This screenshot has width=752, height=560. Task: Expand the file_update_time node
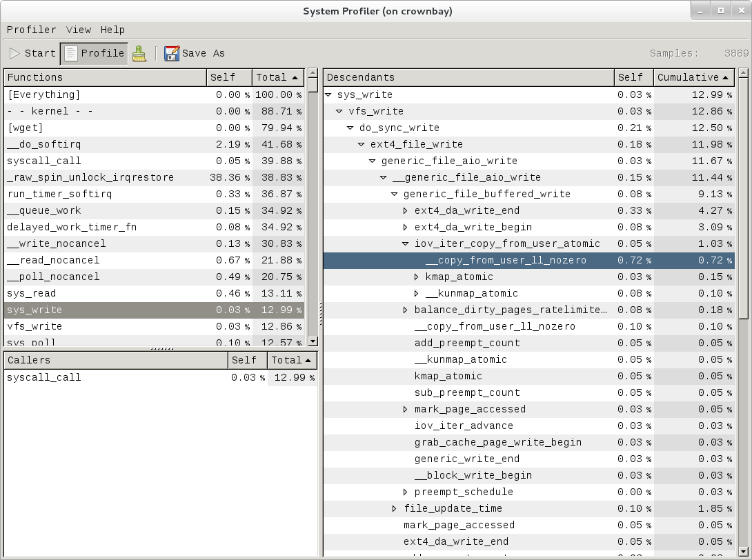(394, 508)
